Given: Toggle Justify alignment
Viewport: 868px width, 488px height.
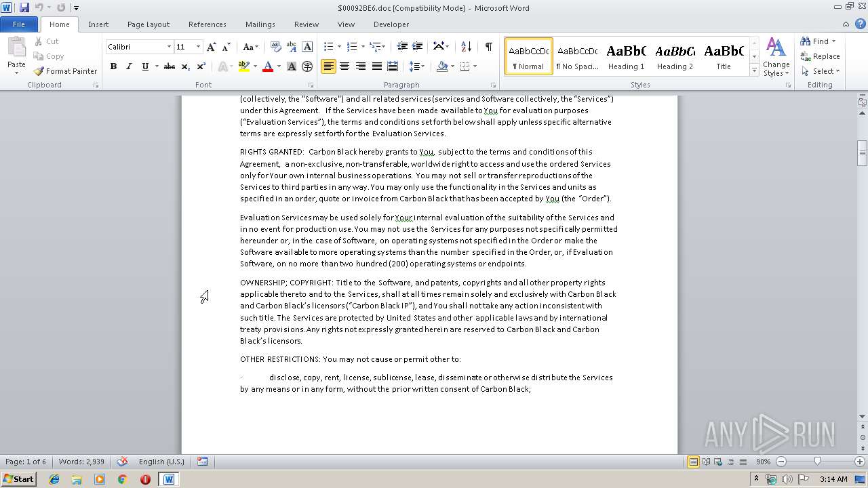Looking at the screenshot, I should [376, 66].
